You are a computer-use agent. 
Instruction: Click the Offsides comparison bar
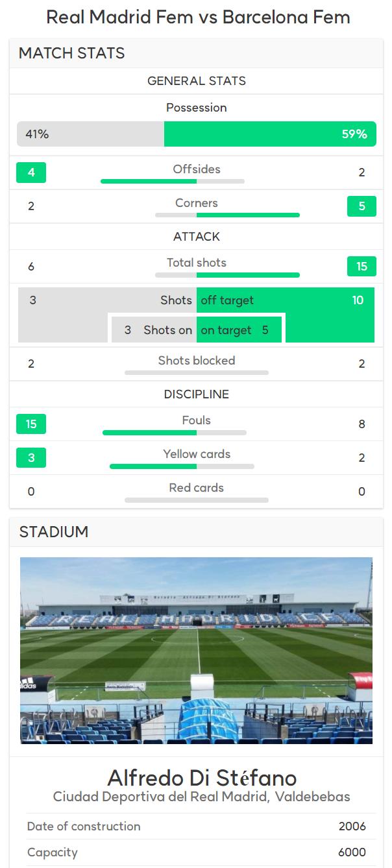[173, 181]
